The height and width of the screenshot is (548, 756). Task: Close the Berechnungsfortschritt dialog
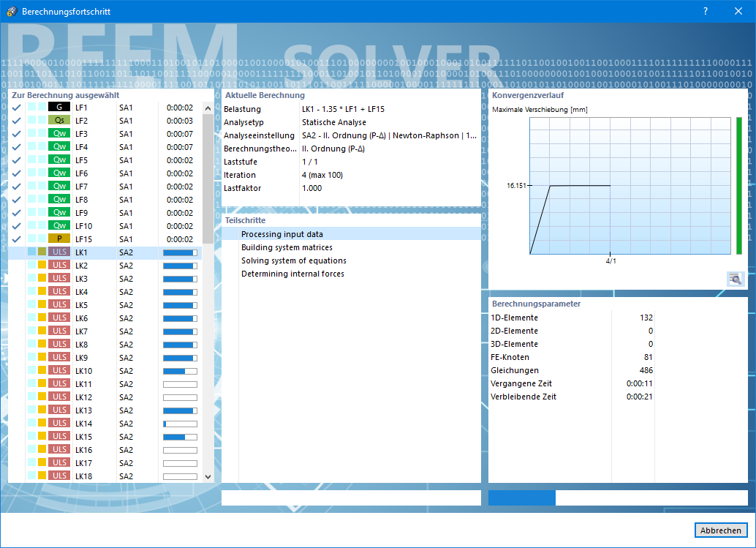point(738,11)
